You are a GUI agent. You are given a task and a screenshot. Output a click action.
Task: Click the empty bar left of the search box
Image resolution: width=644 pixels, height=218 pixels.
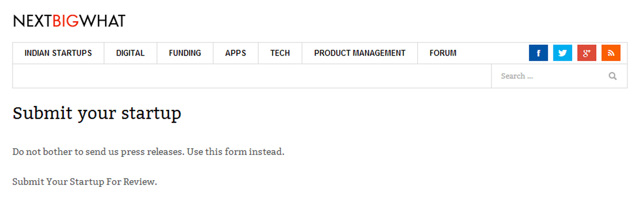(x=252, y=76)
